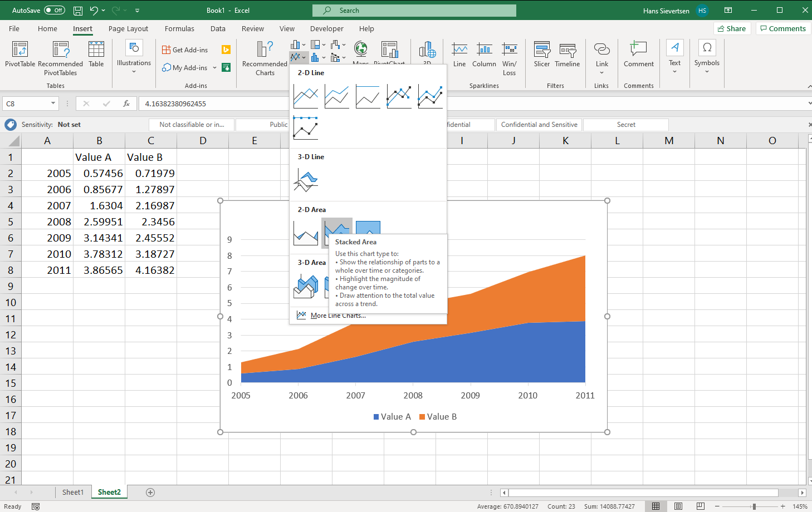Image resolution: width=812 pixels, height=512 pixels.
Task: Insert a Win/Loss sparkline
Action: pyautogui.click(x=509, y=58)
